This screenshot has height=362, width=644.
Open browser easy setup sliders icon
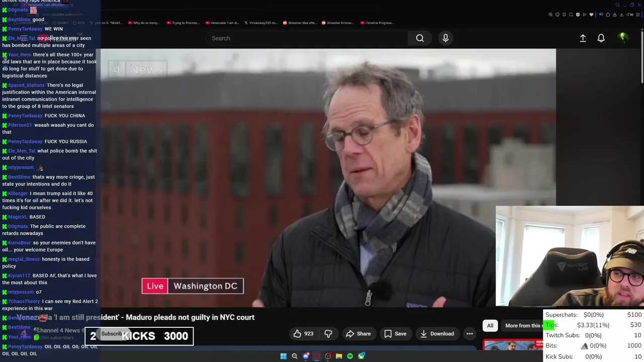point(638,15)
